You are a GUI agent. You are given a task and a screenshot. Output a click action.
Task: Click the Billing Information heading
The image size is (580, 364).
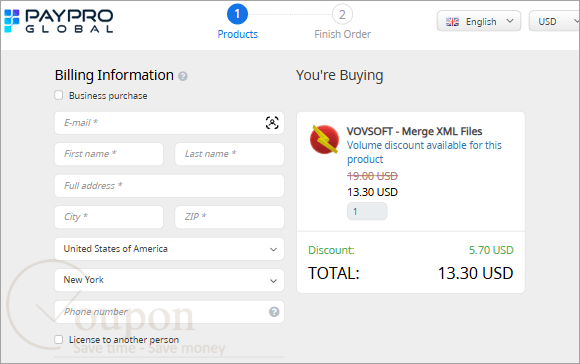click(114, 75)
